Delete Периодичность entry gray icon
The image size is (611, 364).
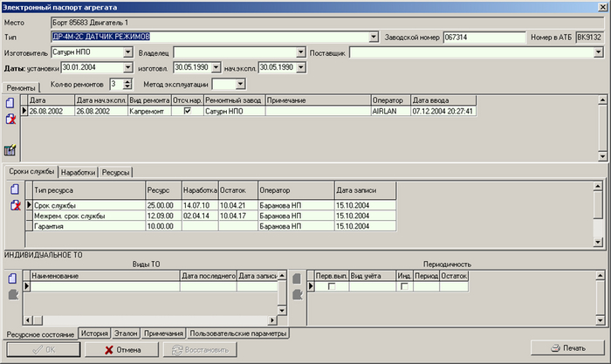pyautogui.click(x=298, y=294)
